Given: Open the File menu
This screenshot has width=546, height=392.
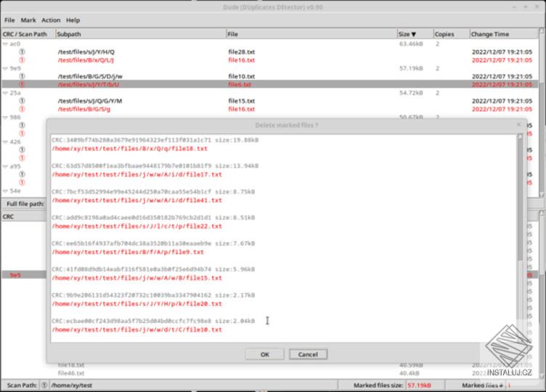Looking at the screenshot, I should [x=9, y=20].
